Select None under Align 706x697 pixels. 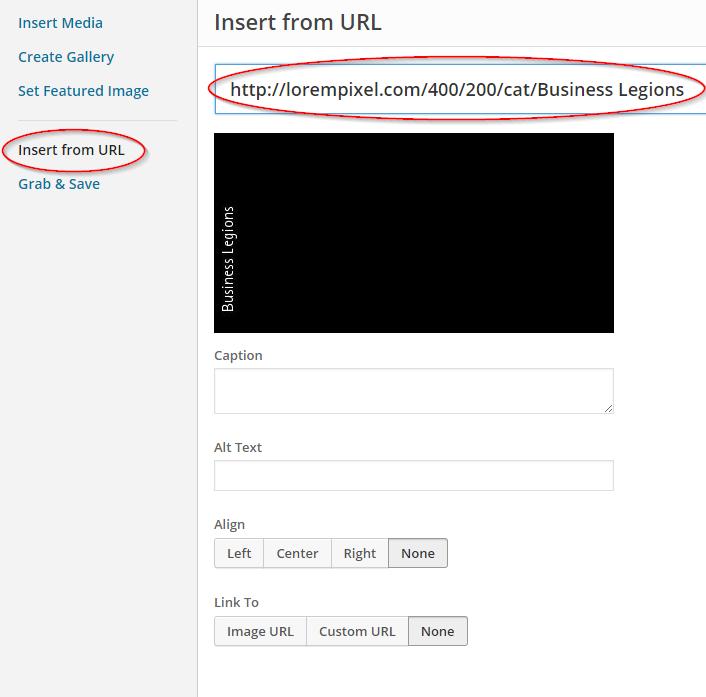click(418, 553)
